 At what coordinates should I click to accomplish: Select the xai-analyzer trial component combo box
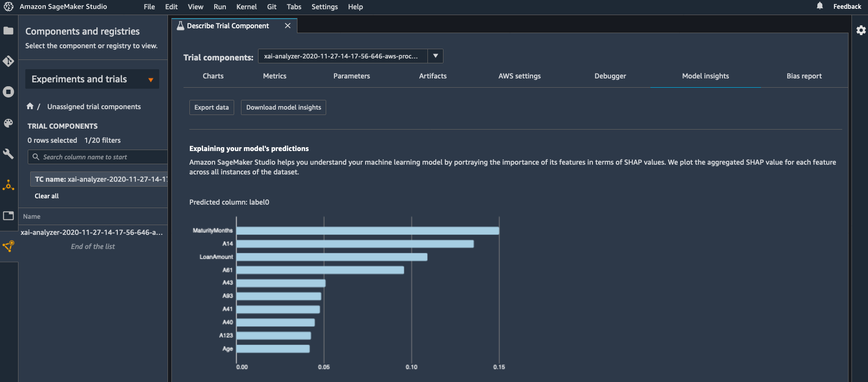coord(342,56)
